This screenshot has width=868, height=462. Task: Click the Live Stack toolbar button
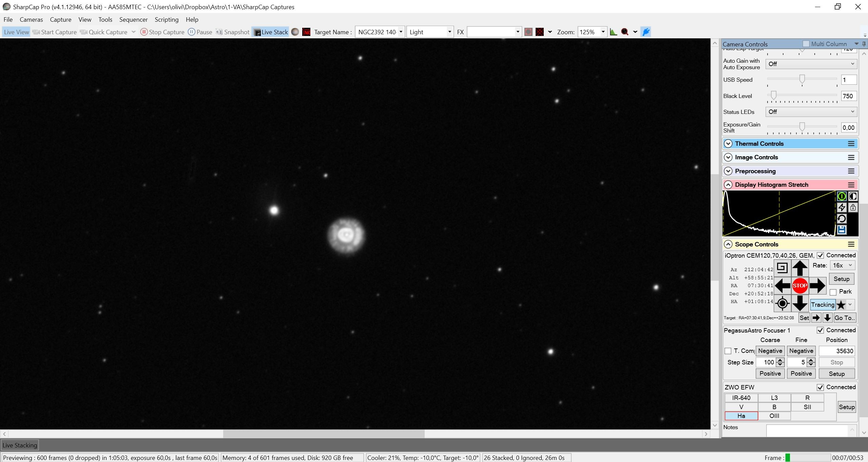(x=271, y=32)
